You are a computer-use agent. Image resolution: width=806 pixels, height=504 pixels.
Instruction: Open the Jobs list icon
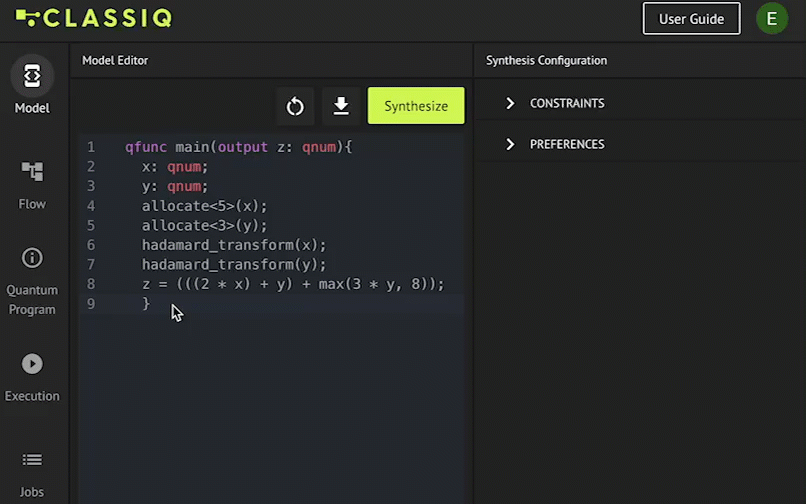pos(32,459)
